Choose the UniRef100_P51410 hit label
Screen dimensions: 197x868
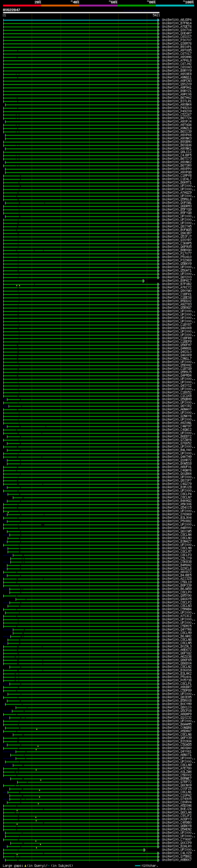point(177,257)
